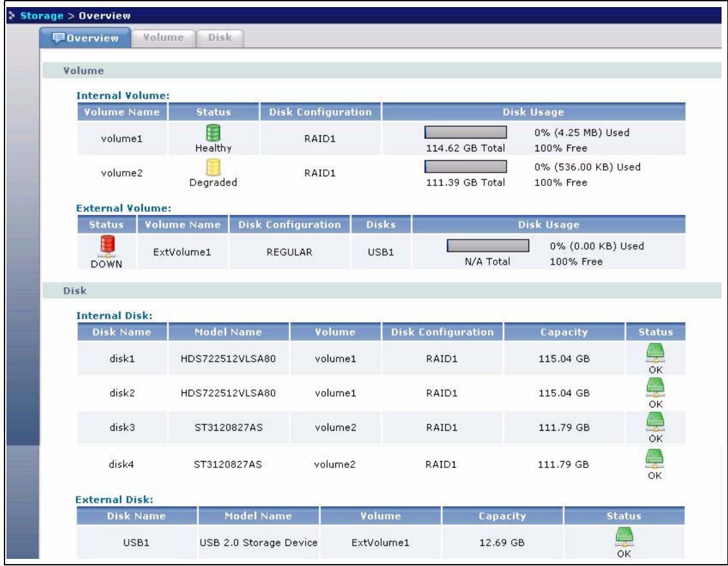Select the disk2 name cell

point(122,393)
